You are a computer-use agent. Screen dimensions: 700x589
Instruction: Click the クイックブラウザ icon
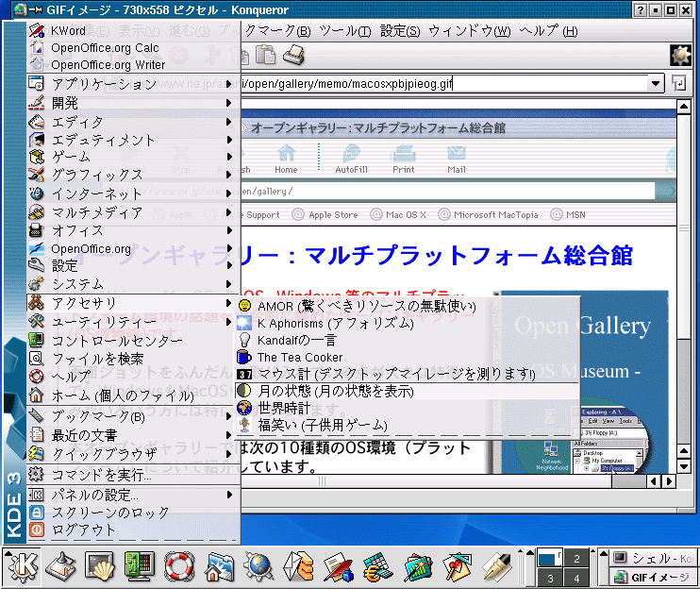click(36, 454)
